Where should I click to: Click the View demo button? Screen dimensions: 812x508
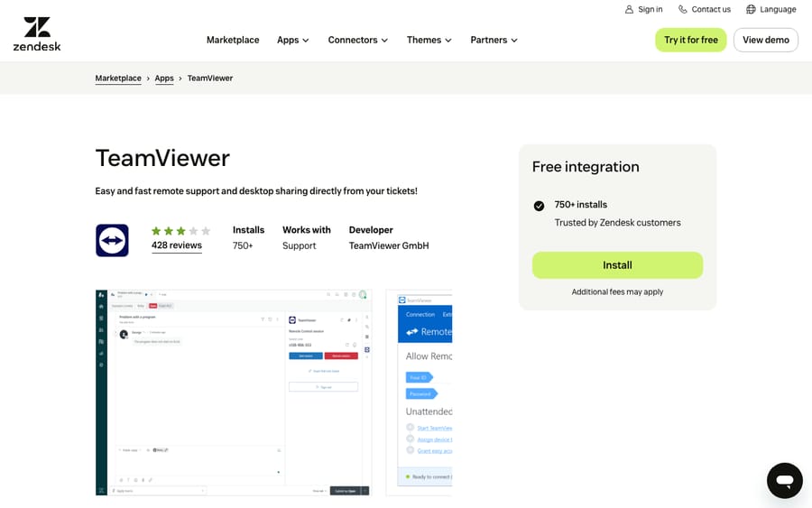pos(765,40)
